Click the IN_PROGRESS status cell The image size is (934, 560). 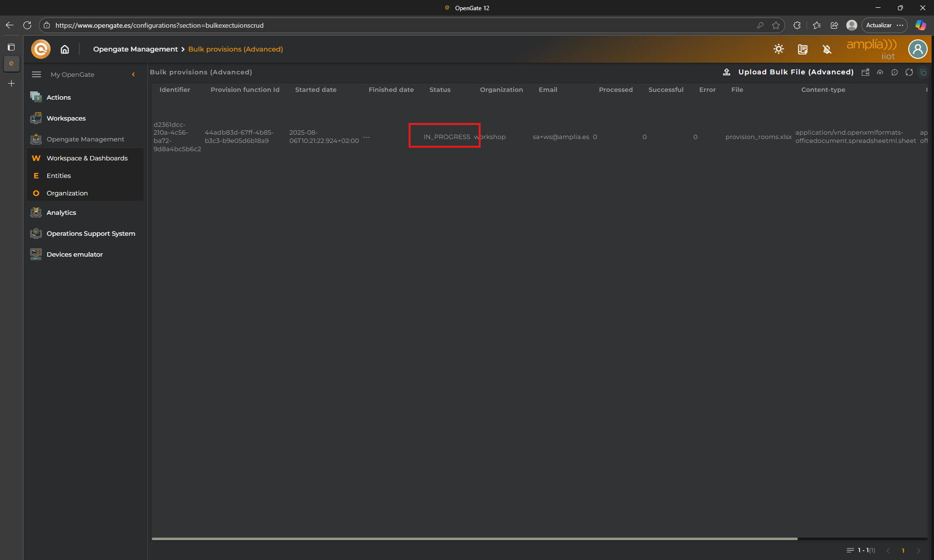[x=446, y=137]
